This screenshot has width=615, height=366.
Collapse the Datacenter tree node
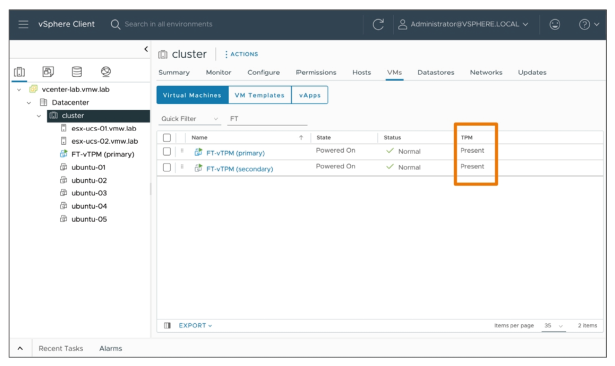coord(29,103)
